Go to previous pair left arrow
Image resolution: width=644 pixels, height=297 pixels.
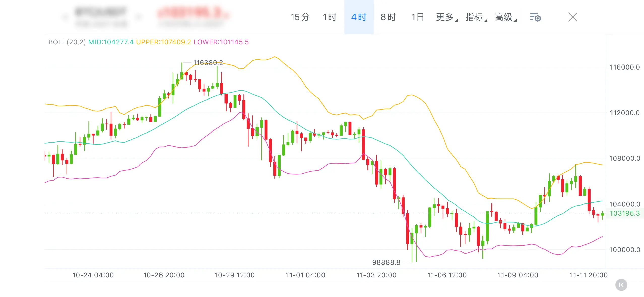(65, 17)
